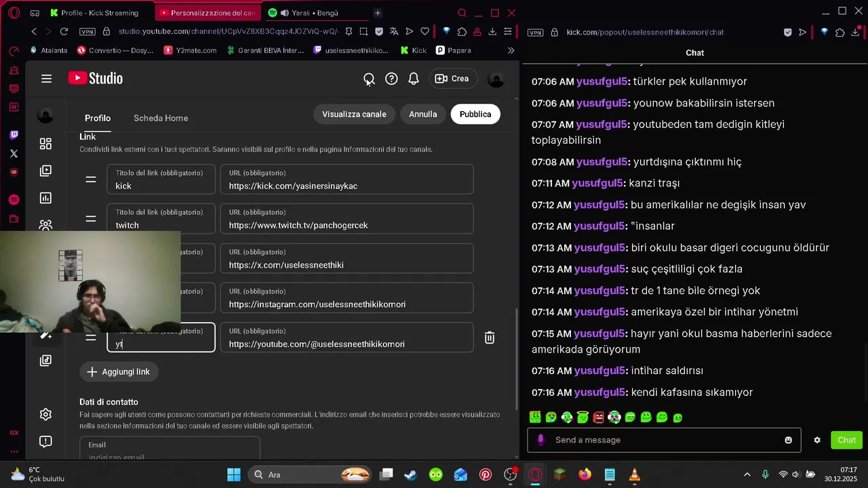The image size is (868, 488).
Task: Open the notifications bell in Studio
Action: [414, 79]
